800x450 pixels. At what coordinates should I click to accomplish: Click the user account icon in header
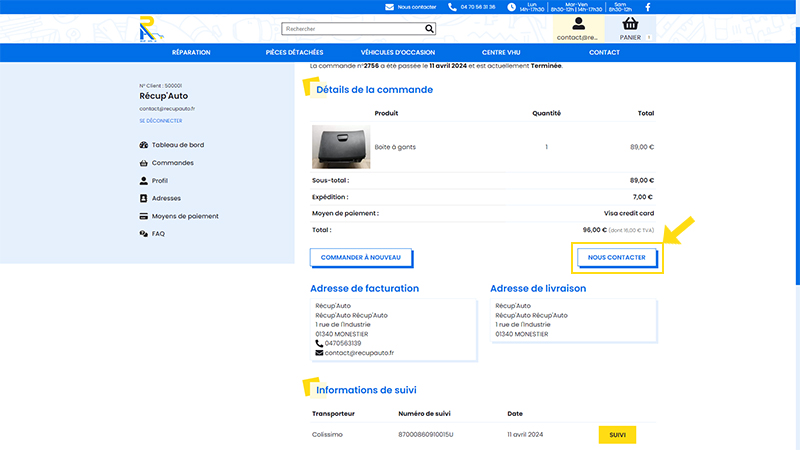pyautogui.click(x=579, y=23)
